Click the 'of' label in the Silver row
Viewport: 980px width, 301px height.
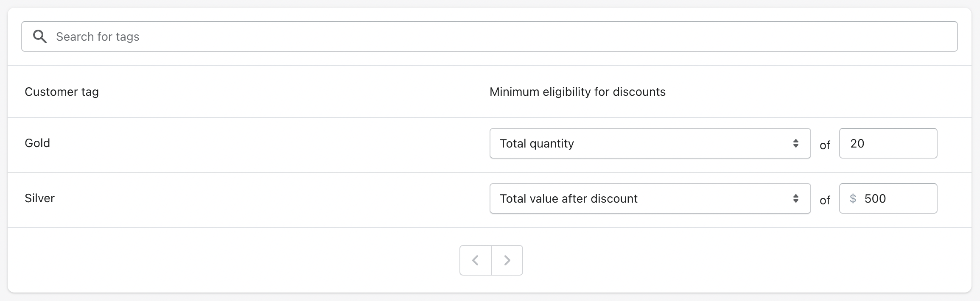click(825, 200)
